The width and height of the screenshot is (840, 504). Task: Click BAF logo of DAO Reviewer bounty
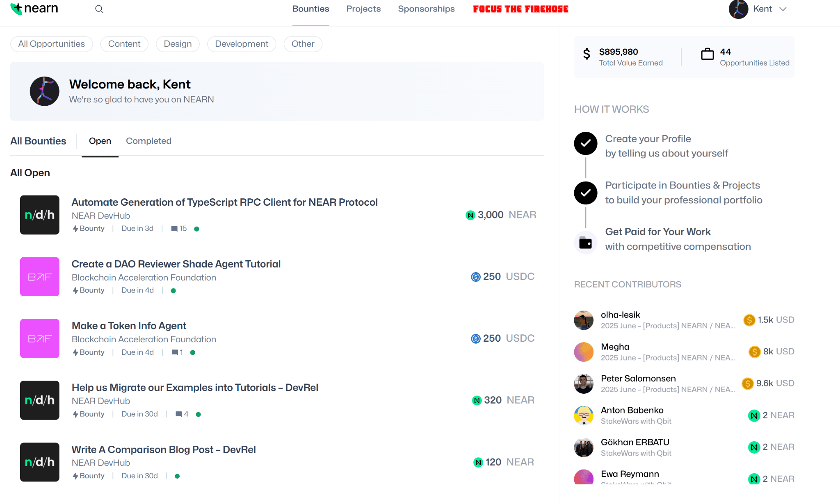[40, 277]
